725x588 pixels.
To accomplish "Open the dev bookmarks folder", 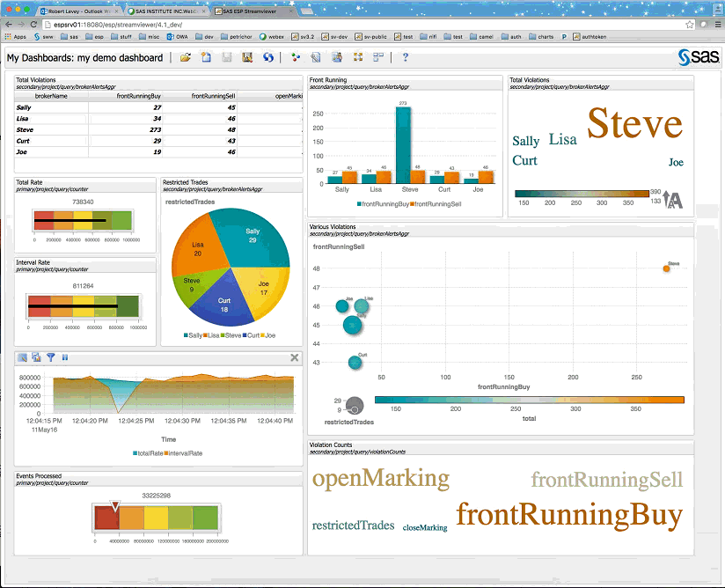I will click(x=202, y=36).
